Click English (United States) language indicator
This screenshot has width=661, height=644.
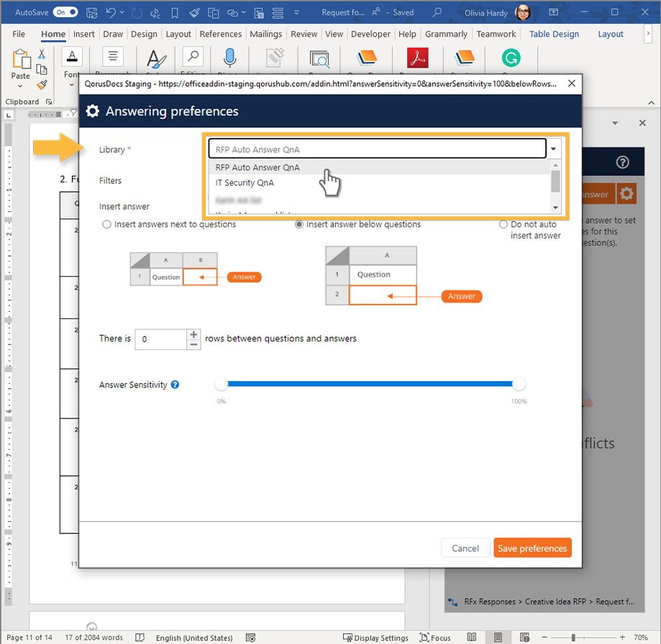pos(194,638)
